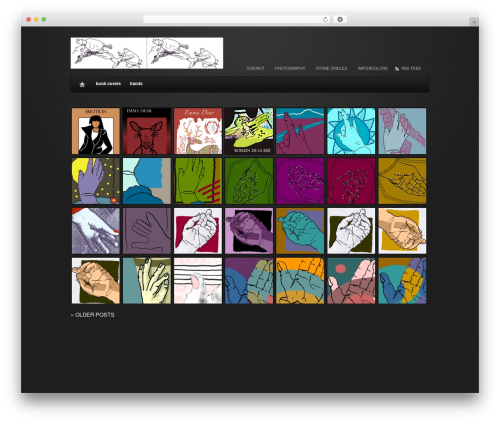Viewport: 500px width, 423px height.
Task: Open the Watercolors page
Action: (372, 68)
